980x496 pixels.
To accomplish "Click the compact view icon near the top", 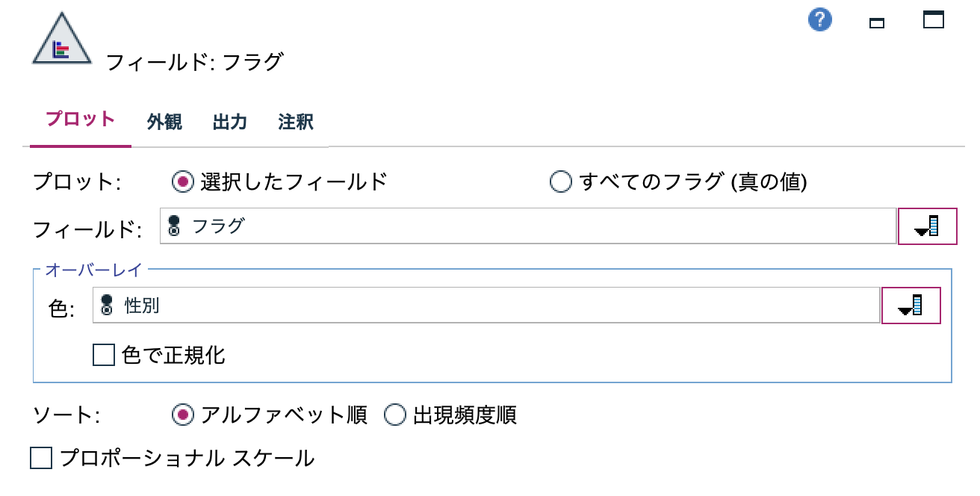I will tap(875, 23).
